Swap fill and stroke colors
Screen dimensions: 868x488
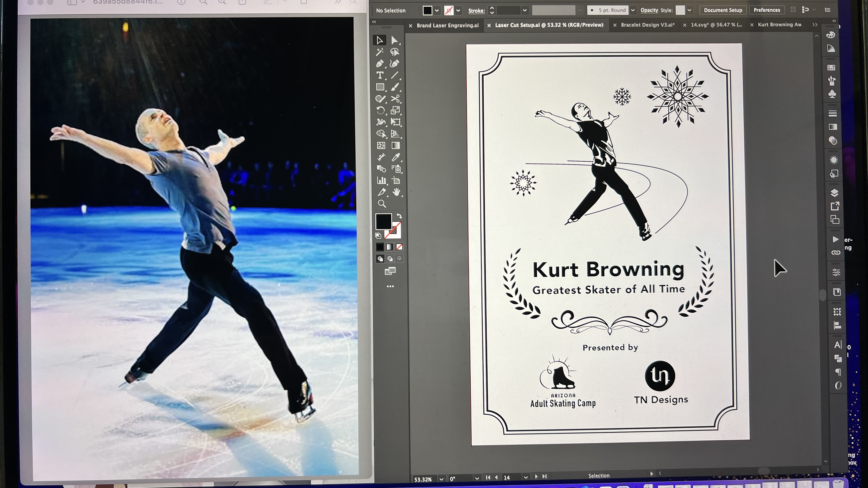click(399, 216)
